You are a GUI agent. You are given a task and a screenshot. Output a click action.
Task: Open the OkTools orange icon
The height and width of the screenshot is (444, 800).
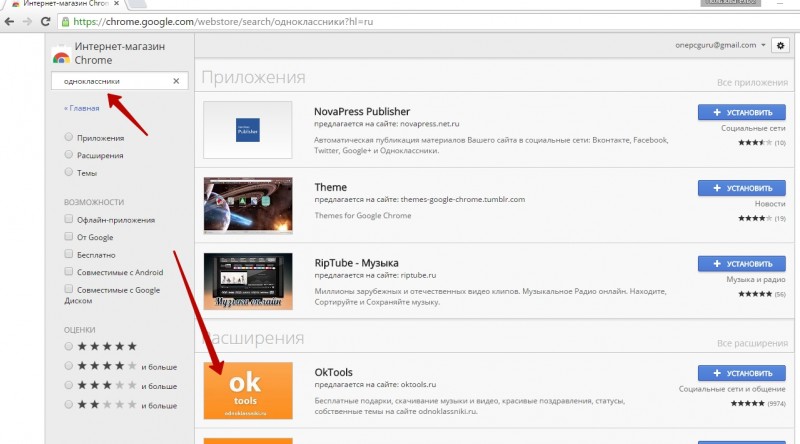(248, 390)
